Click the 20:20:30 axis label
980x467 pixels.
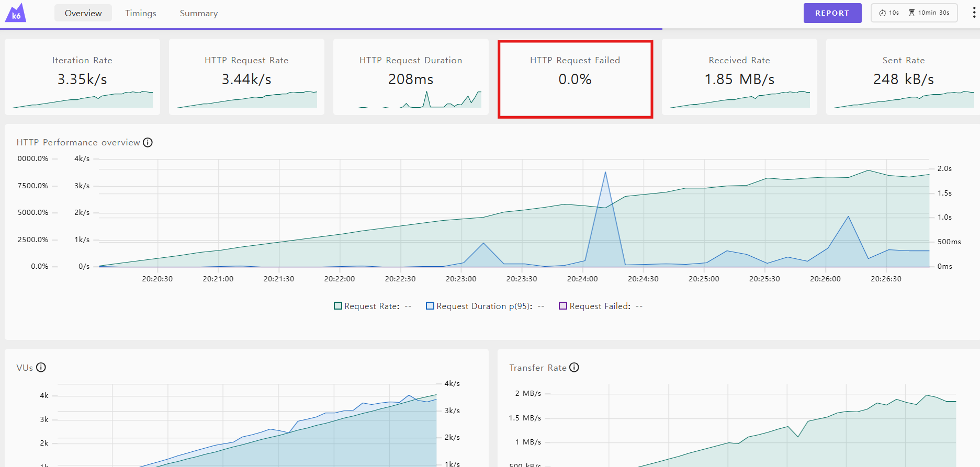(x=157, y=279)
